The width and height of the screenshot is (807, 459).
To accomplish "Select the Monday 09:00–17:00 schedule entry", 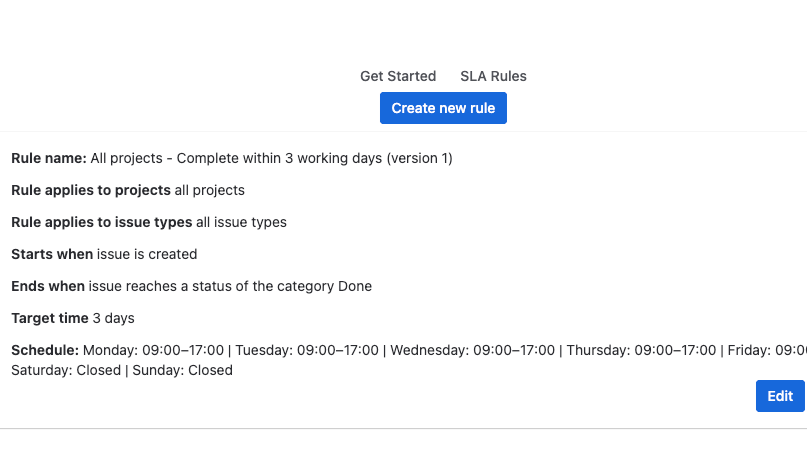I will (x=153, y=350).
